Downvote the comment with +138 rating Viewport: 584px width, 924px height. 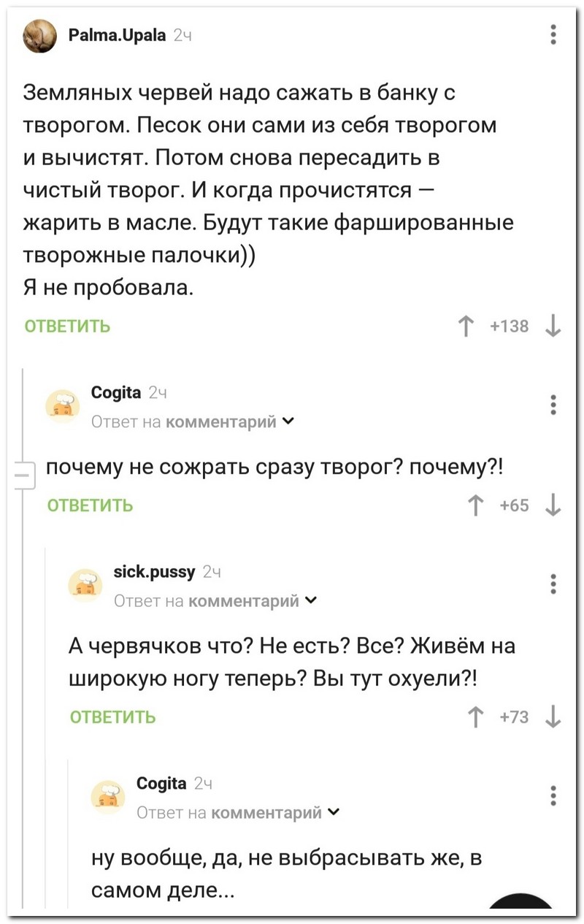coord(553,327)
